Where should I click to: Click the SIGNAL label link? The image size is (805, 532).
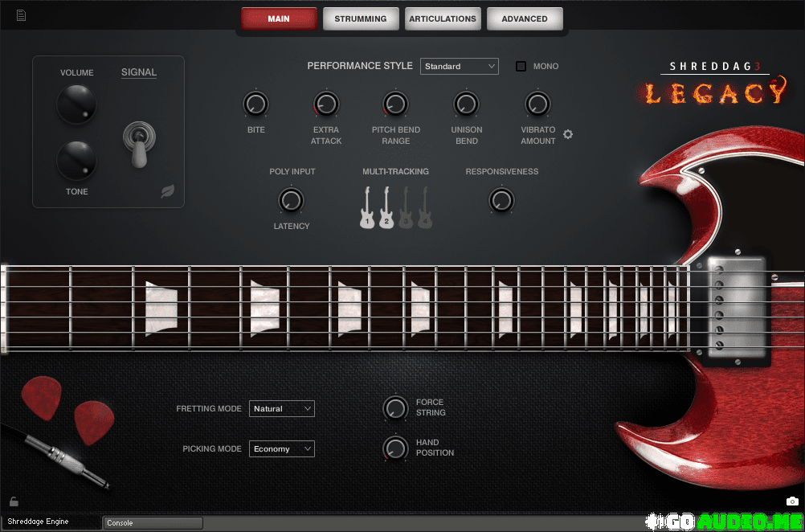point(139,72)
